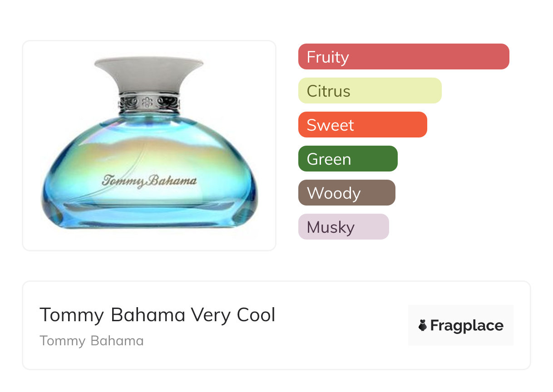Open the gray Tommy Bahama brand link

(x=91, y=341)
